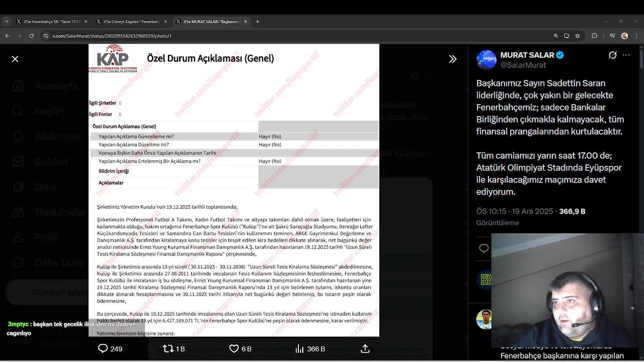Focus the x.com address bar URL

tap(112, 36)
